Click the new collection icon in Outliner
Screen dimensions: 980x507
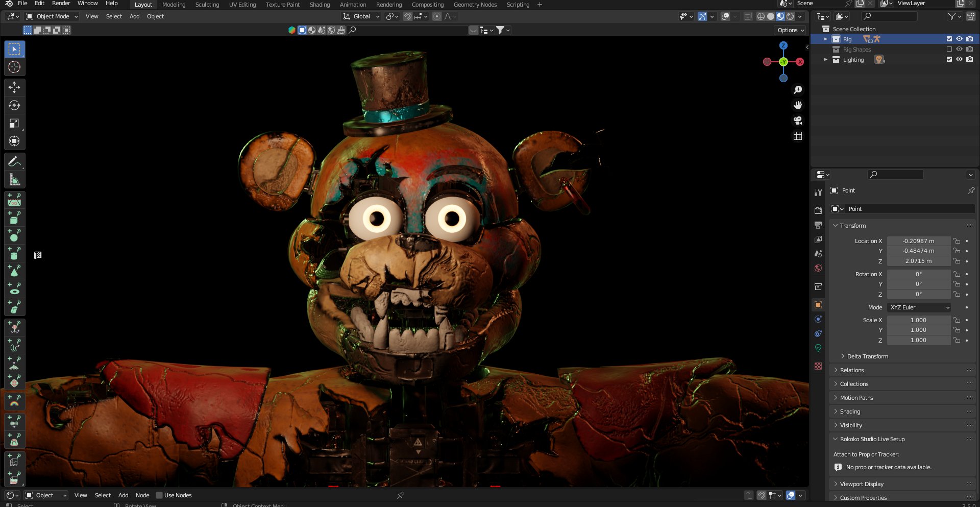[x=970, y=16]
